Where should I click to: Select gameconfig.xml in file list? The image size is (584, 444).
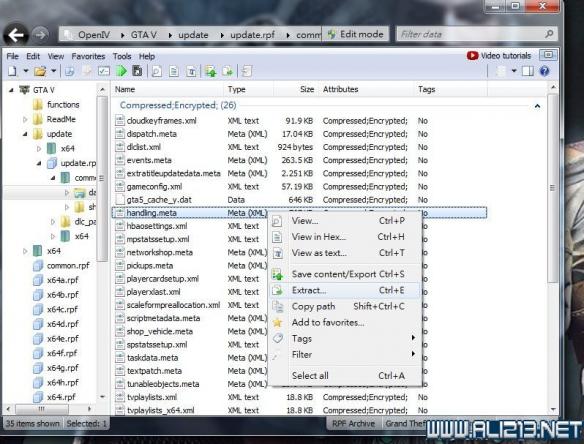[x=154, y=187]
